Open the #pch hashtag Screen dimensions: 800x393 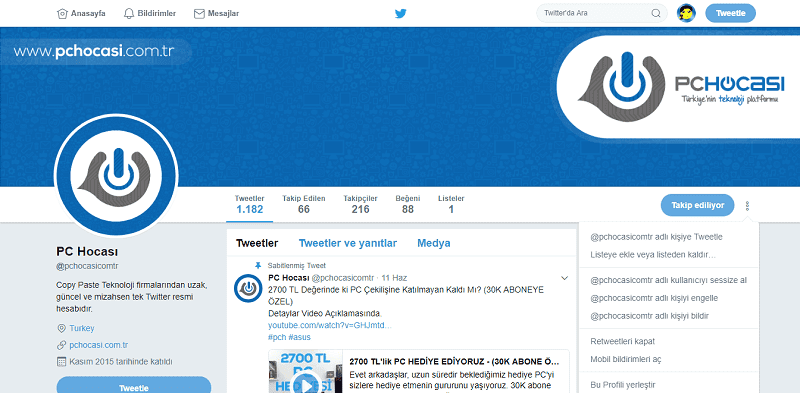point(277,337)
